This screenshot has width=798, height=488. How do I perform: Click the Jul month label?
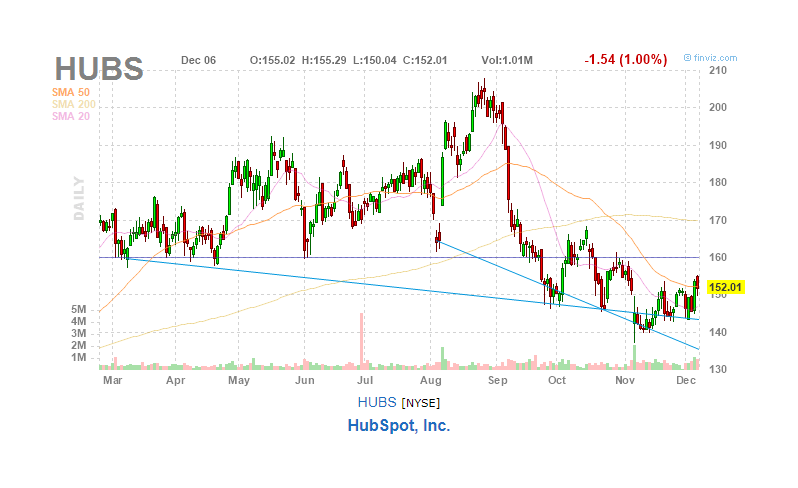pos(365,381)
